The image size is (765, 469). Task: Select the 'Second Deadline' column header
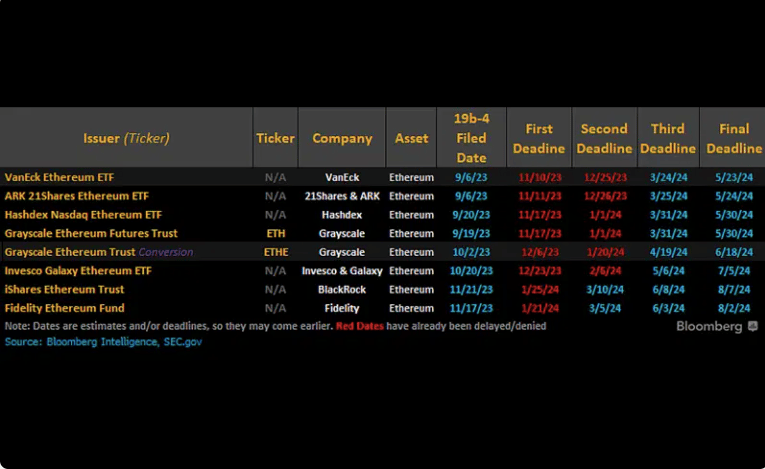coord(604,138)
